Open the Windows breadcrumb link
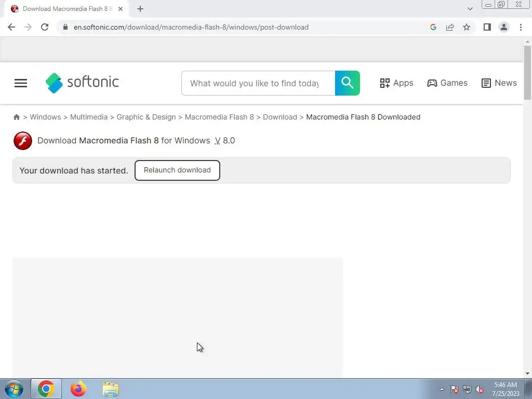 click(x=46, y=117)
